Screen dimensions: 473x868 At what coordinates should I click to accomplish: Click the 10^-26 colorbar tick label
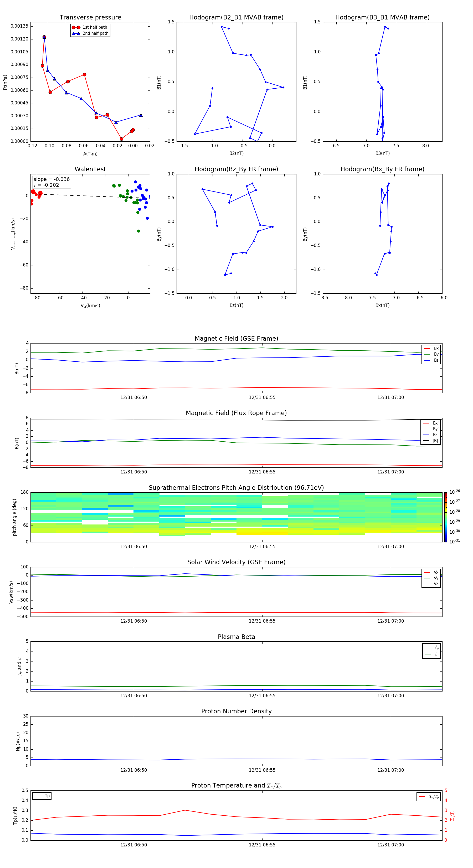point(455,492)
